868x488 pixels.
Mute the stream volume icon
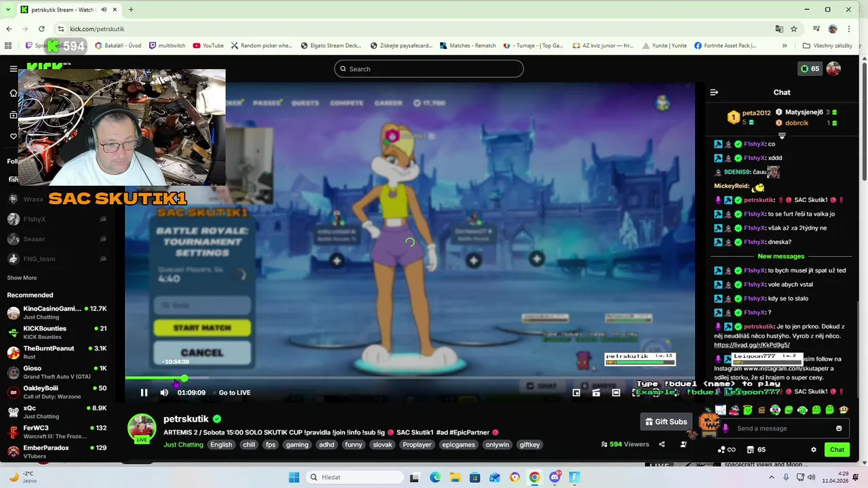[164, 392]
